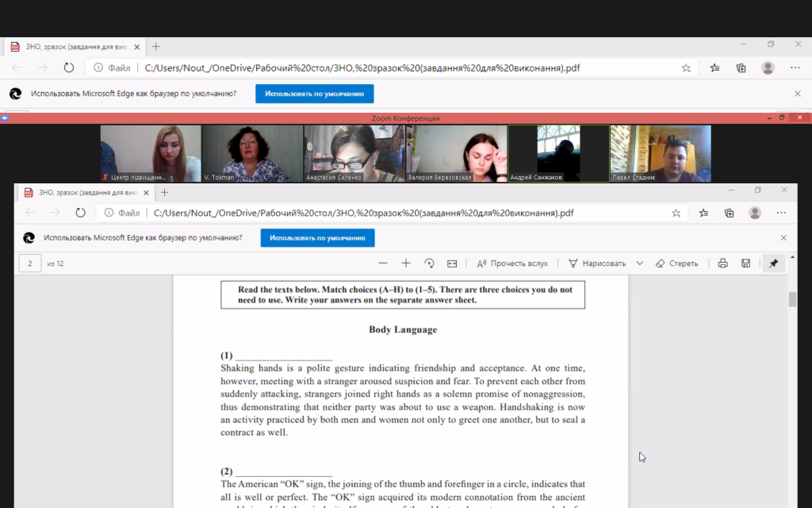
Task: Expand the drawing options chevron
Action: click(639, 264)
